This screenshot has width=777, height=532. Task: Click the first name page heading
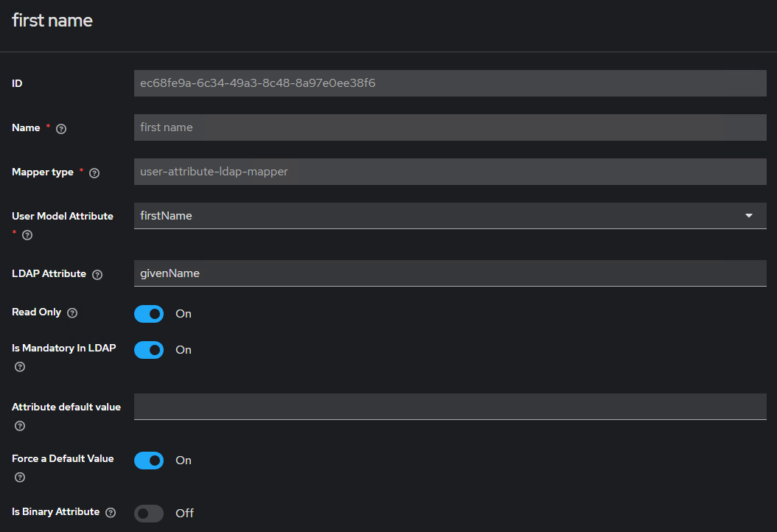[52, 21]
